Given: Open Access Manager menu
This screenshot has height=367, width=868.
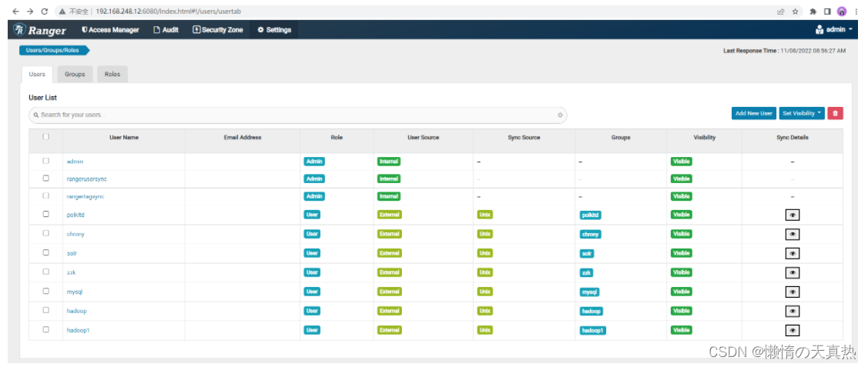Looking at the screenshot, I should tap(110, 30).
